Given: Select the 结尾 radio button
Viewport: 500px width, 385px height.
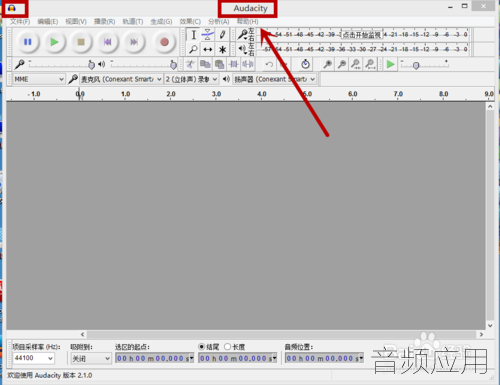Looking at the screenshot, I should 202,347.
